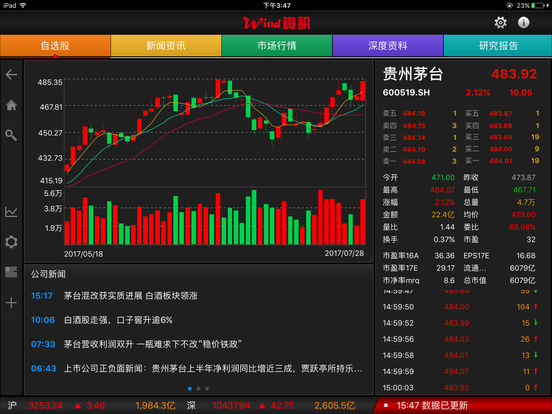552x414 pixels.
Task: Switch to the 深度资料 tab
Action: pyautogui.click(x=388, y=45)
